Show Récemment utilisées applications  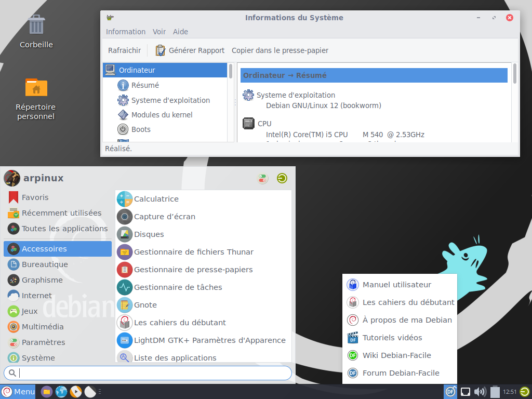coord(58,212)
